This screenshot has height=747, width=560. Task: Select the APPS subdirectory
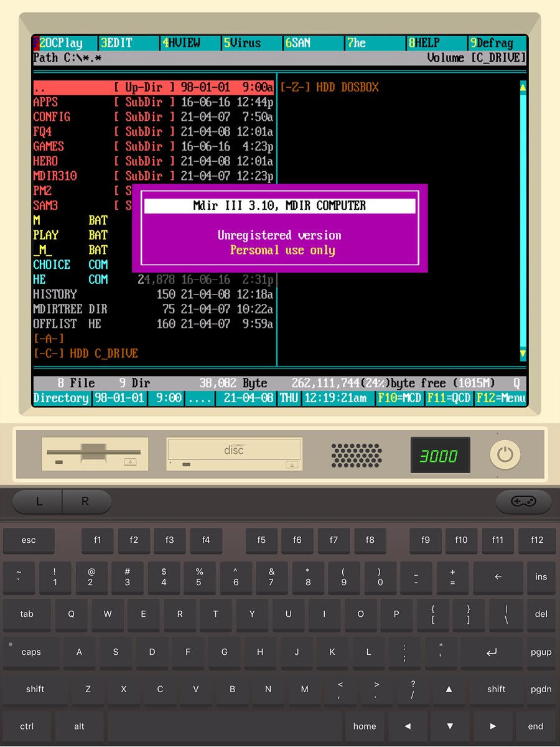click(x=153, y=102)
